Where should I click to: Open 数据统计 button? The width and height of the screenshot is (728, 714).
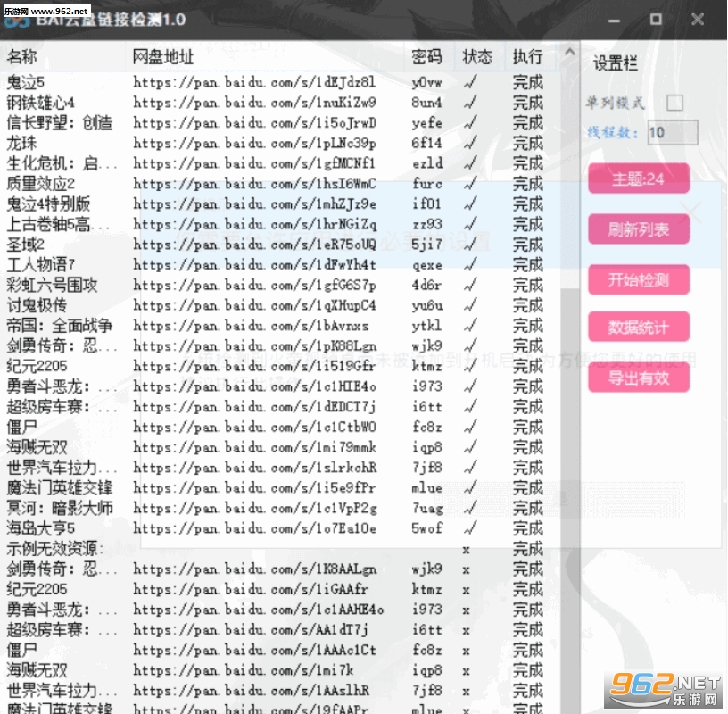tap(639, 327)
